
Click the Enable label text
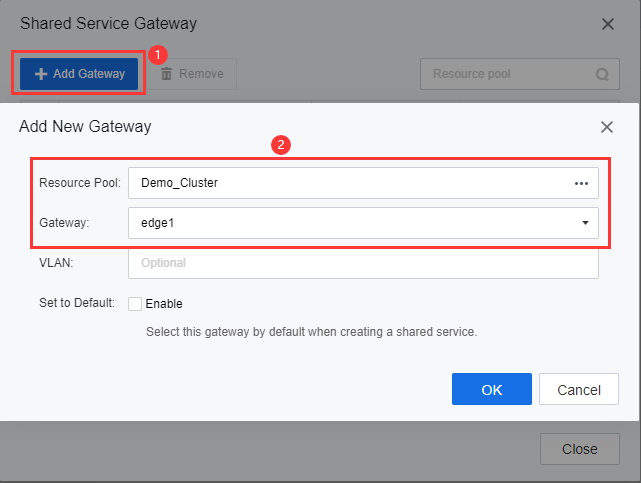coord(164,304)
